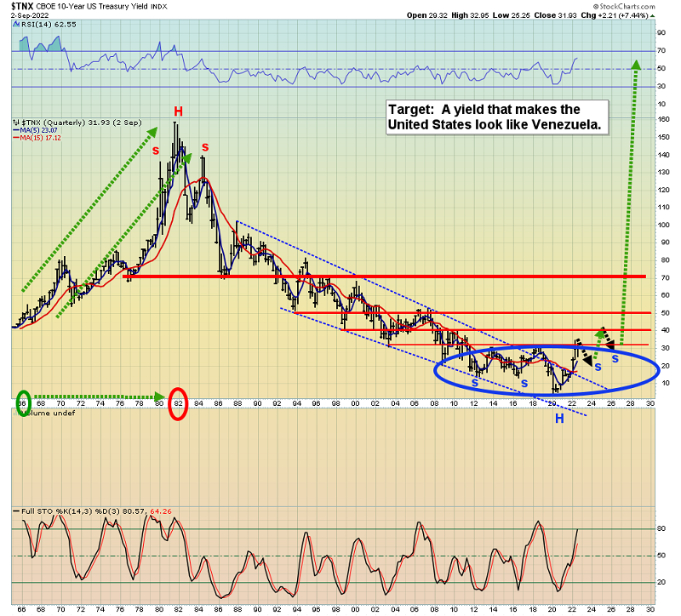This screenshot has width=681, height=616.
Task: Click the blue H label below 2020
Action: pyautogui.click(x=559, y=419)
